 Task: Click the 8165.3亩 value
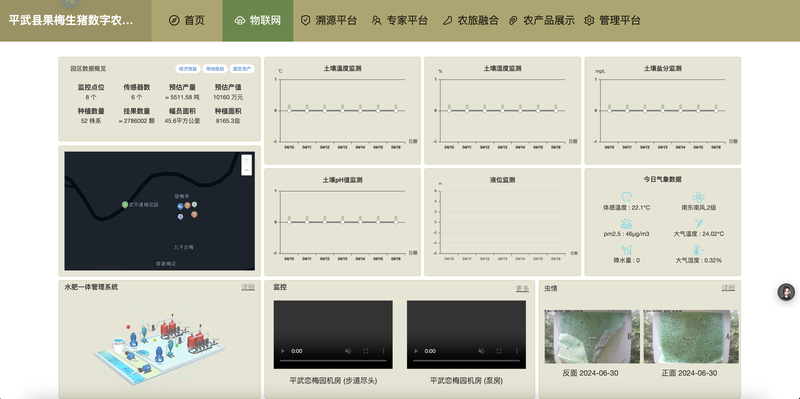(228, 121)
